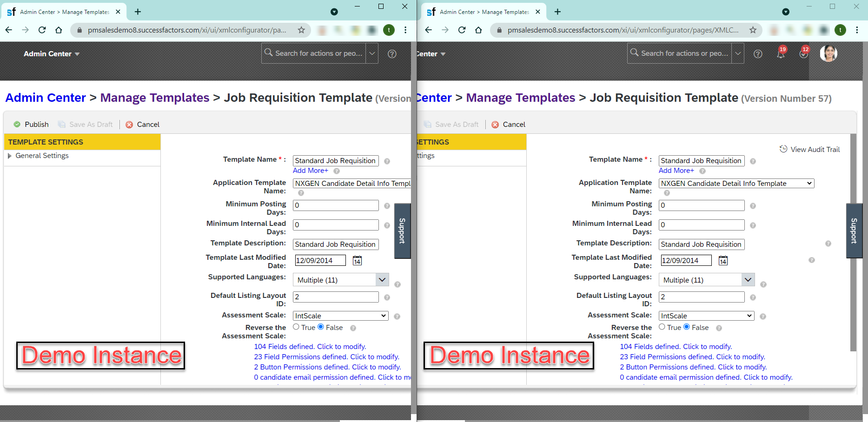Open search options dropdown in right window

(738, 53)
